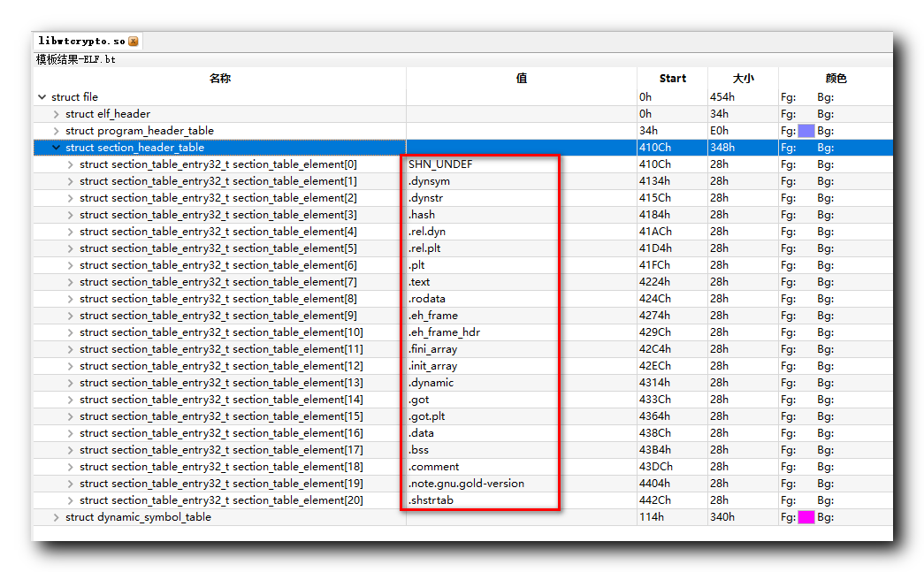
Task: Select section_table_element[16] row name
Action: [221, 433]
